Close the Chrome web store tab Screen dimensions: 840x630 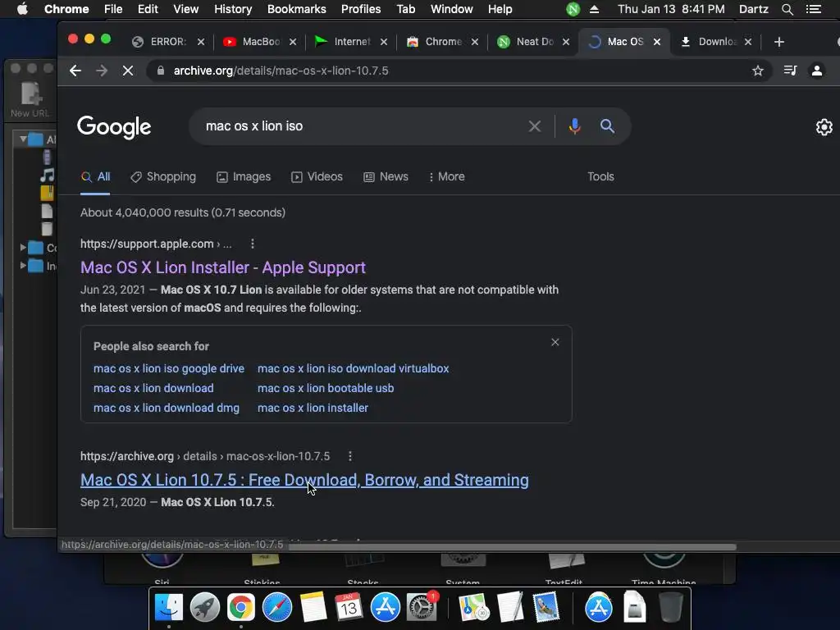tap(475, 42)
